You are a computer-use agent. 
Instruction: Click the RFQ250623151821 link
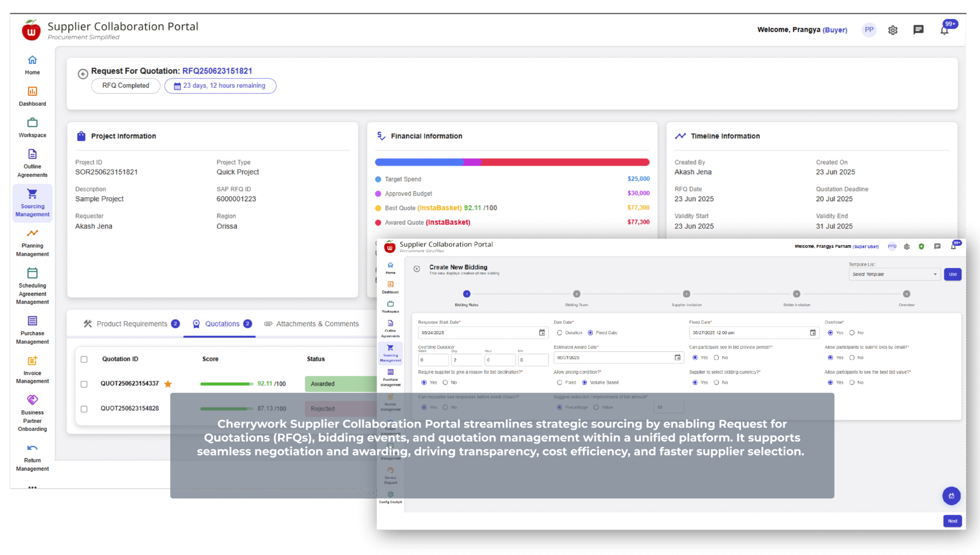coord(217,71)
